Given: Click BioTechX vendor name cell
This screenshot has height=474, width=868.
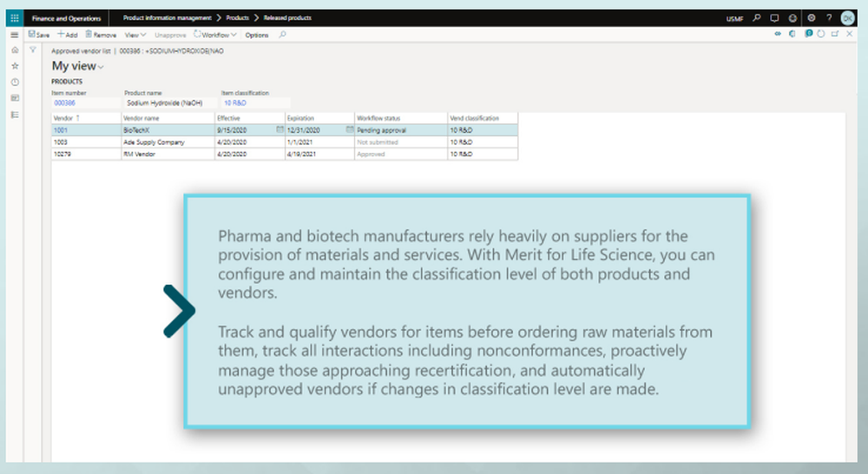Looking at the screenshot, I should click(x=168, y=130).
